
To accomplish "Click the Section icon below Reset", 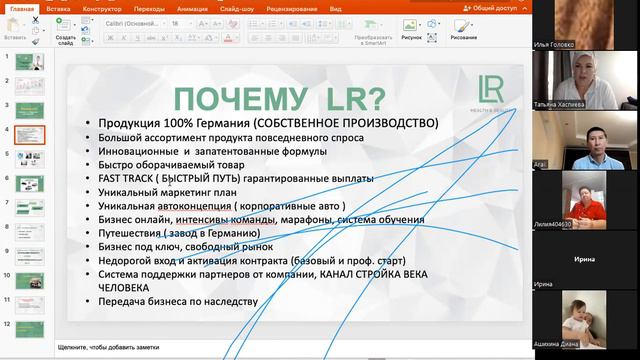I will [x=85, y=40].
